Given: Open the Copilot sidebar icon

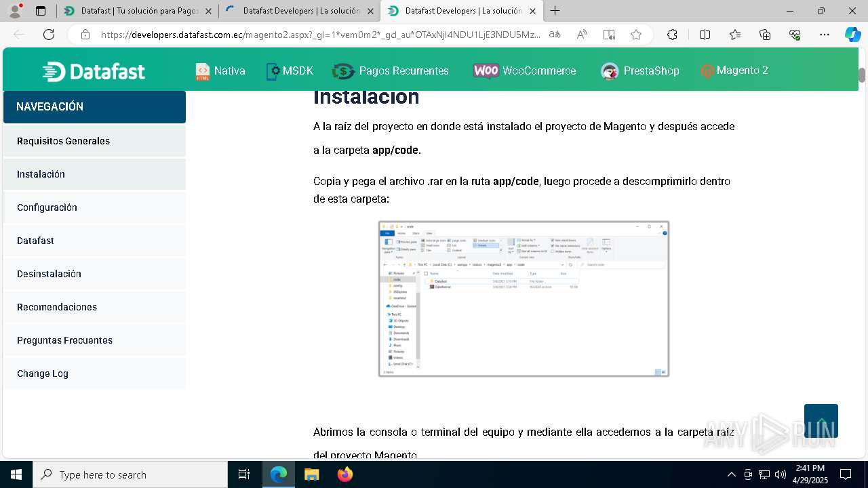Looking at the screenshot, I should (852, 35).
